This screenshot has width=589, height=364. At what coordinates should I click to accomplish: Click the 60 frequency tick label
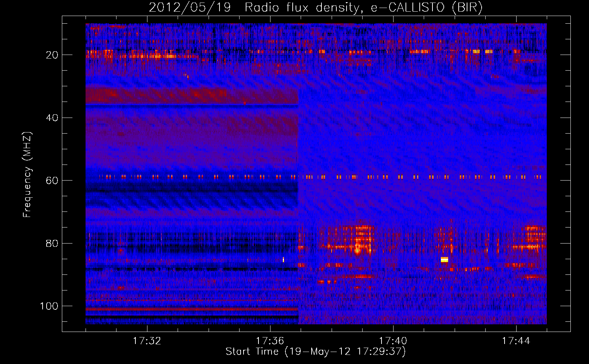[52, 181]
